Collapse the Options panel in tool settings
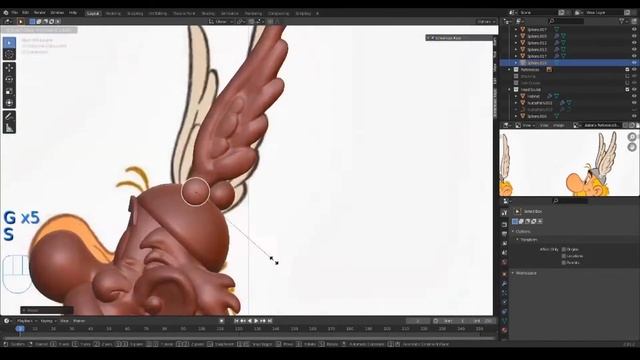This screenshot has width=640, height=360. pos(513,231)
